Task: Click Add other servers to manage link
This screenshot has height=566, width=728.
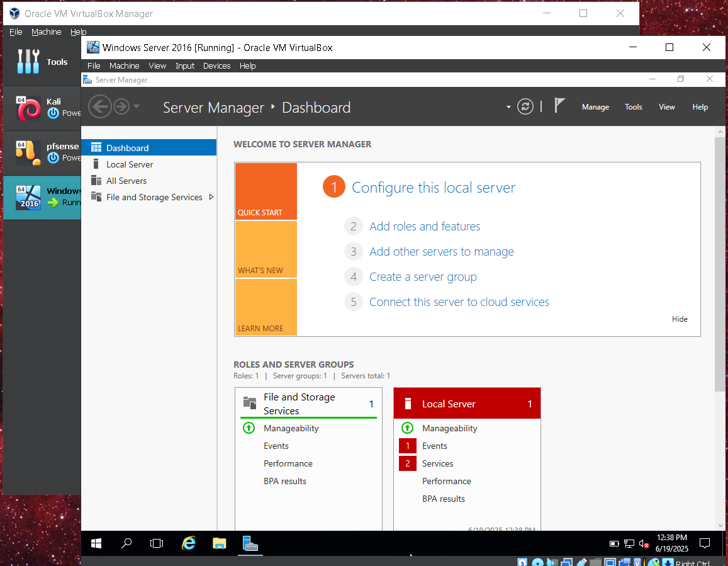Action: click(x=442, y=251)
